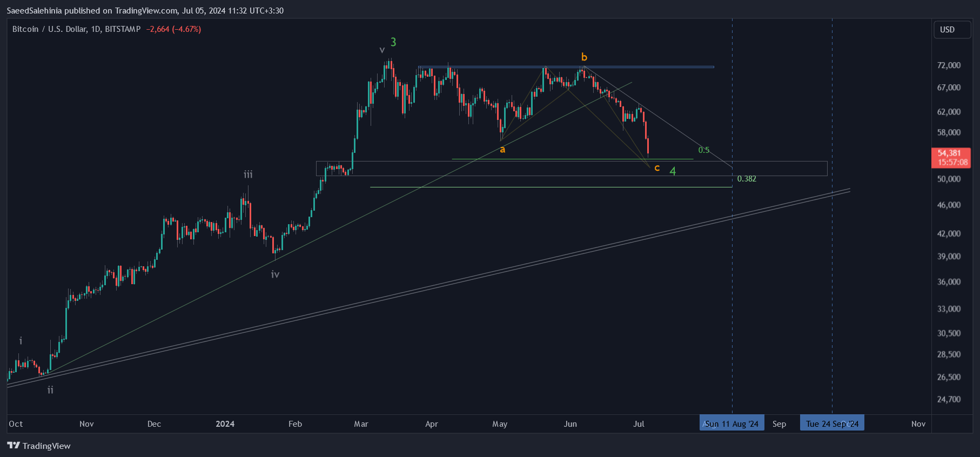Click the Dec time axis label
Screen dimensions: 980x457
[154, 424]
